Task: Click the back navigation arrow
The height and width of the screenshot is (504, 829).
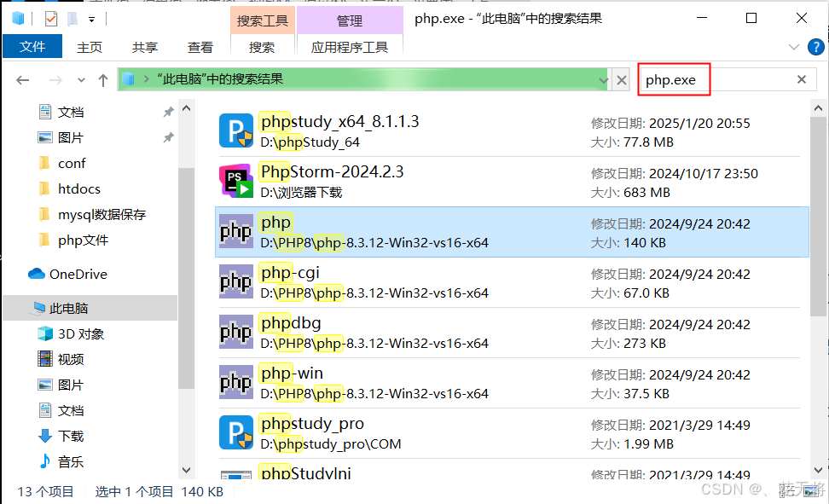Action: [23, 80]
